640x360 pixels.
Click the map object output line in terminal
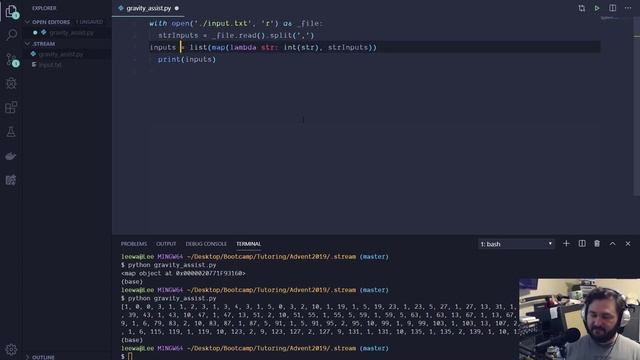click(183, 273)
